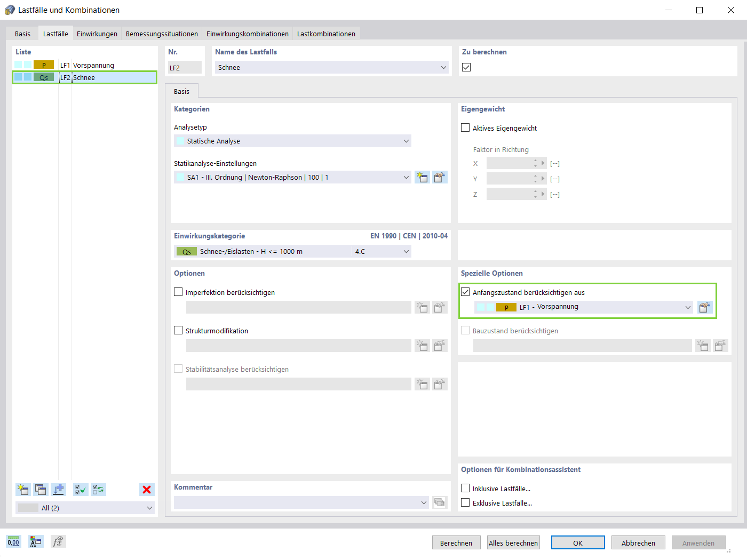Uncheck the Zu berechnen checkbox
The width and height of the screenshot is (747, 560).
pyautogui.click(x=466, y=67)
